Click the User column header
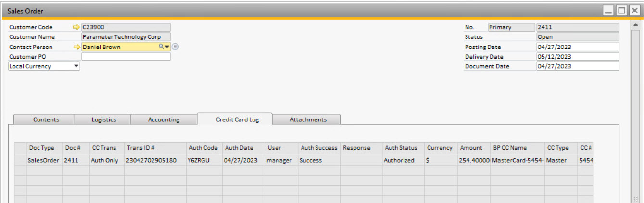 point(281,148)
